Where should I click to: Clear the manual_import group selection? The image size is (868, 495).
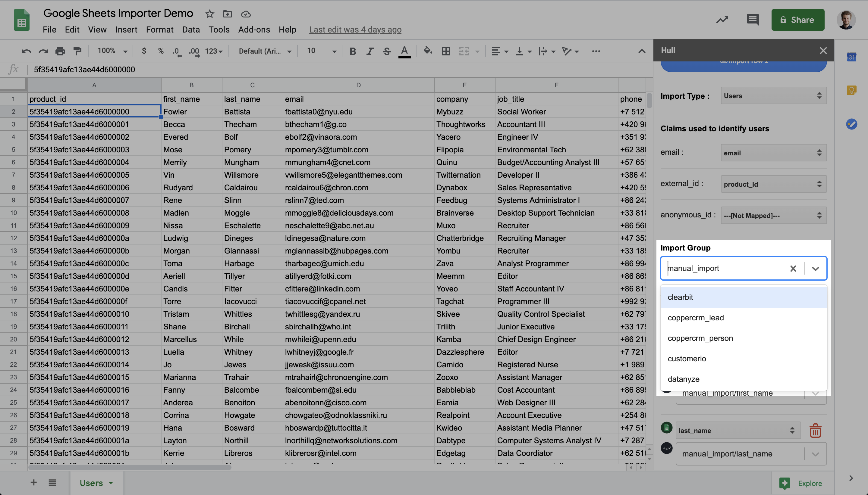793,269
